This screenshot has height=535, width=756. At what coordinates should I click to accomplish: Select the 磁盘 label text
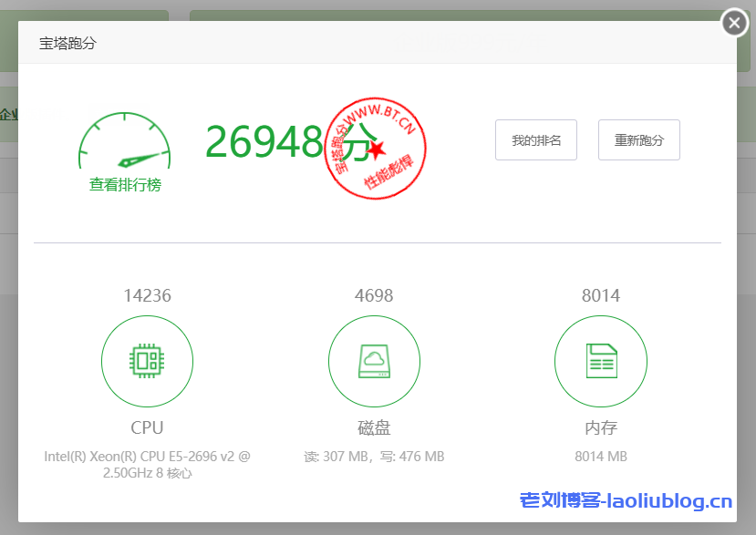(374, 427)
